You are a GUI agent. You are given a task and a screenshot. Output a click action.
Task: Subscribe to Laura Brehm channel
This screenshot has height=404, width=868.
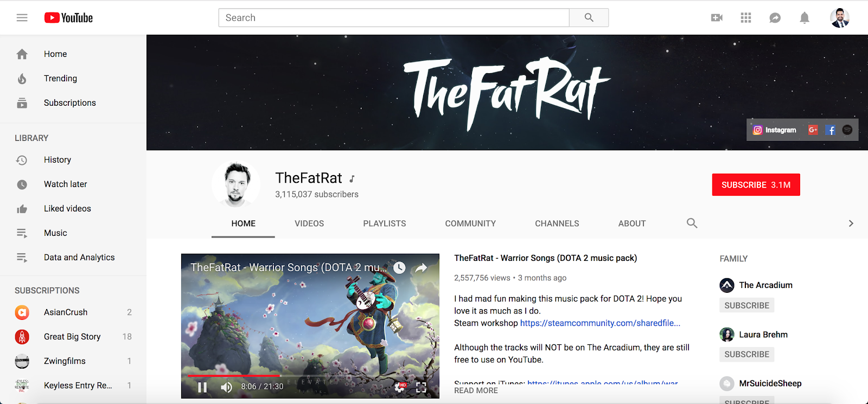(746, 354)
